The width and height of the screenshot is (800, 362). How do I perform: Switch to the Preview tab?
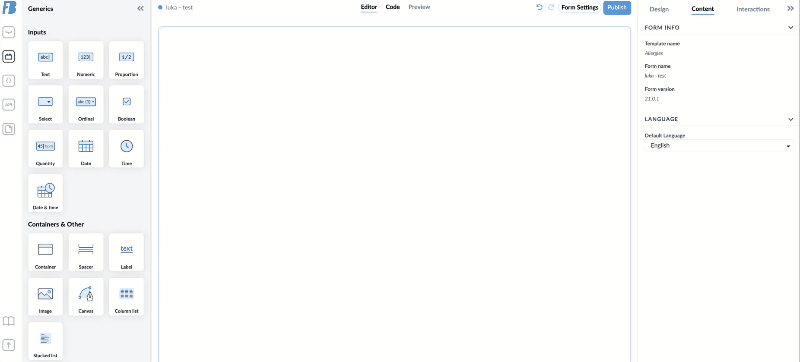(x=419, y=7)
